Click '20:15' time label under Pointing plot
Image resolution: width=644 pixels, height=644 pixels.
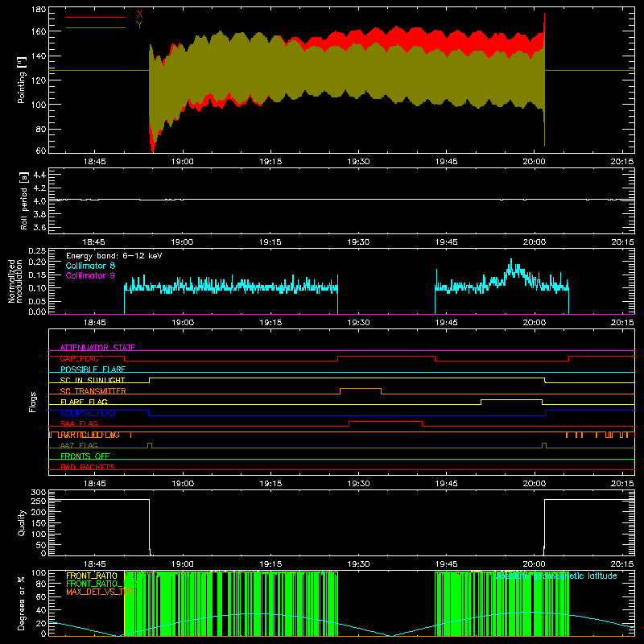pos(621,162)
